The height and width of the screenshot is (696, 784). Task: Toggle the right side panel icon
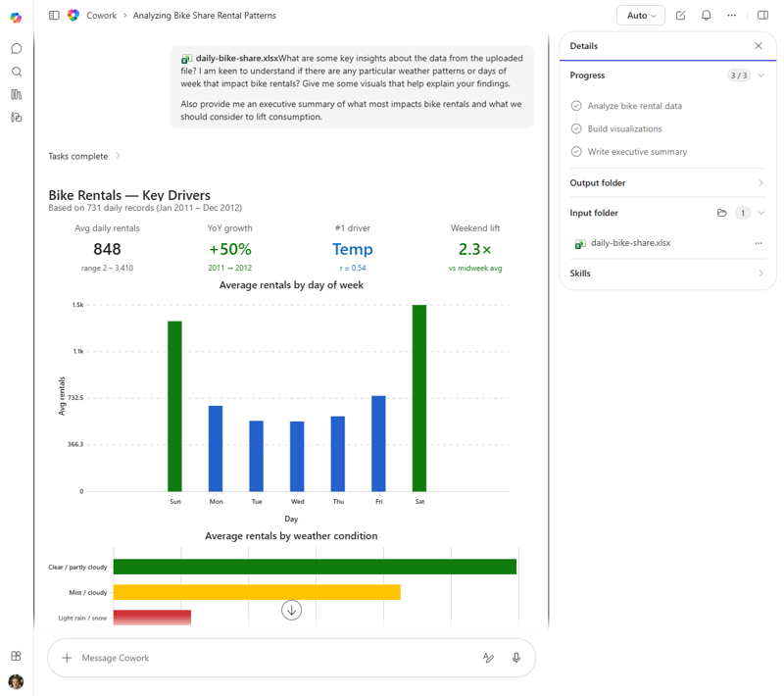point(763,15)
